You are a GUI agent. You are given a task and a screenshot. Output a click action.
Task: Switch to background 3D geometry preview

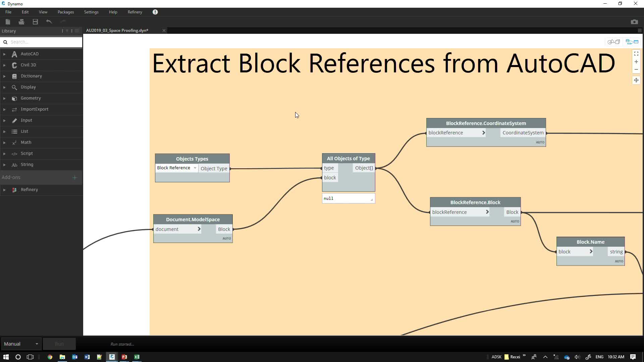pyautogui.click(x=614, y=42)
